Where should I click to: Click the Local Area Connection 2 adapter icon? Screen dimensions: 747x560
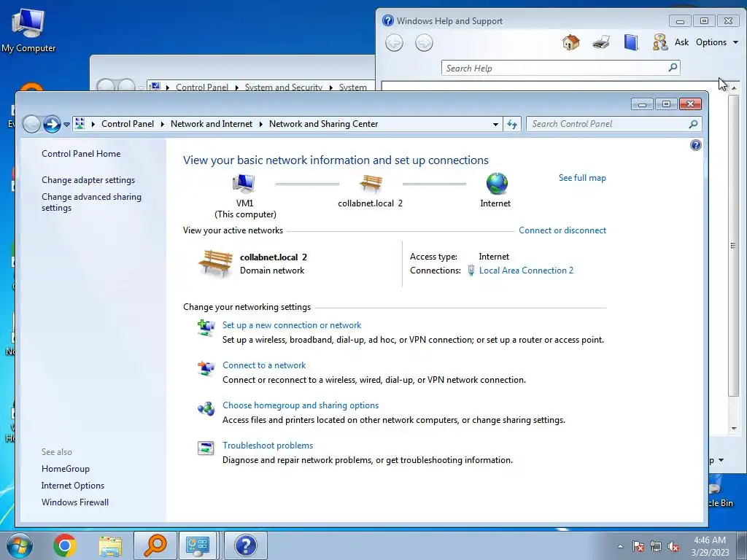(471, 270)
